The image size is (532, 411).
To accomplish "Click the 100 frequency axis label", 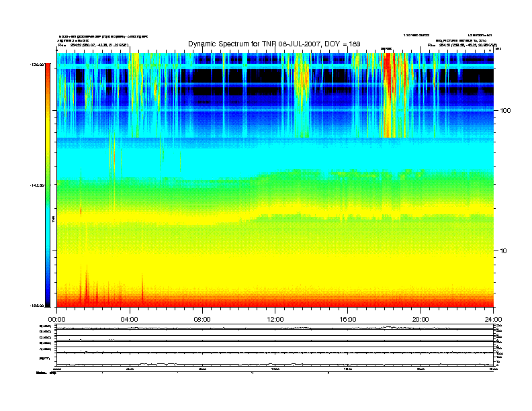I will 505,111.
